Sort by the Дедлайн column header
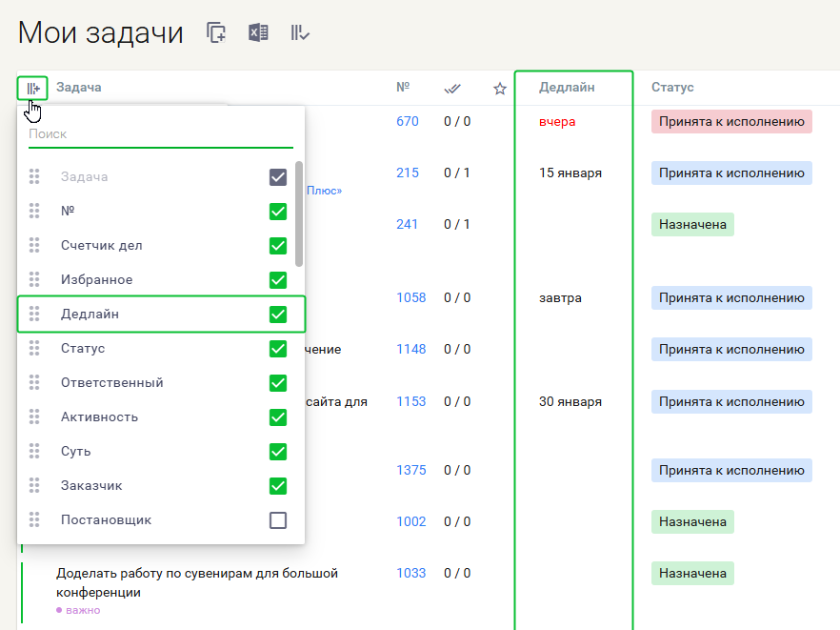840x630 pixels. coord(567,88)
